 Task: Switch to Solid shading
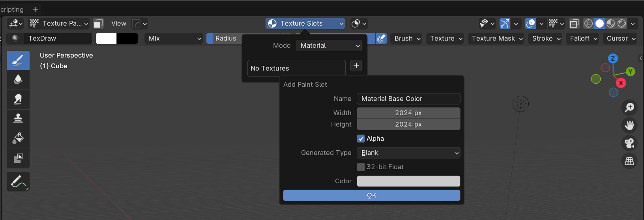[599, 24]
